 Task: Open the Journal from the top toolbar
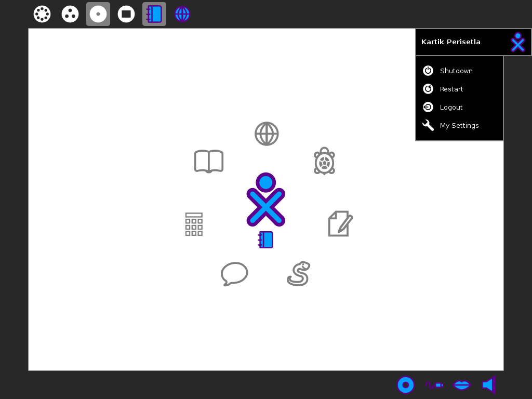click(x=154, y=14)
